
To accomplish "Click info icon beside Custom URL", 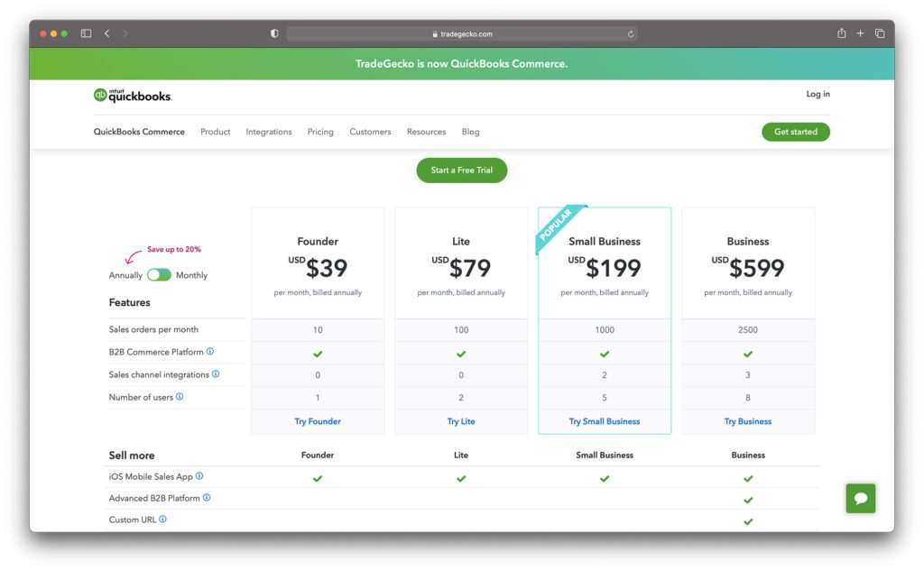I will tap(163, 520).
